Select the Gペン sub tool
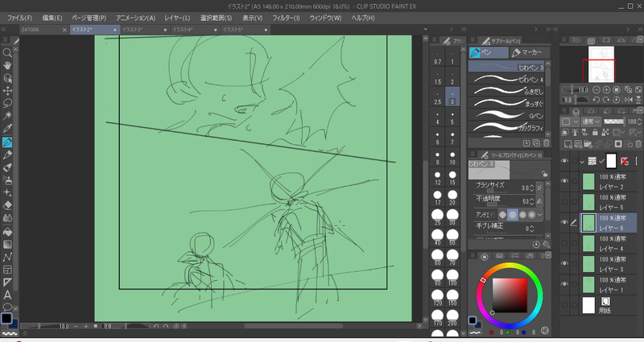Image resolution: width=644 pixels, height=342 pixels. pos(506,115)
